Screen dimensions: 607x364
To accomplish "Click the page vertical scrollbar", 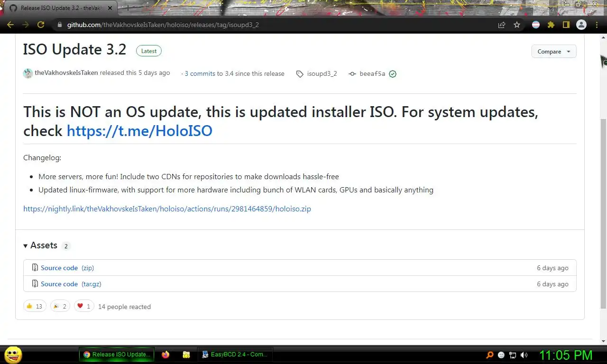I will (x=603, y=213).
